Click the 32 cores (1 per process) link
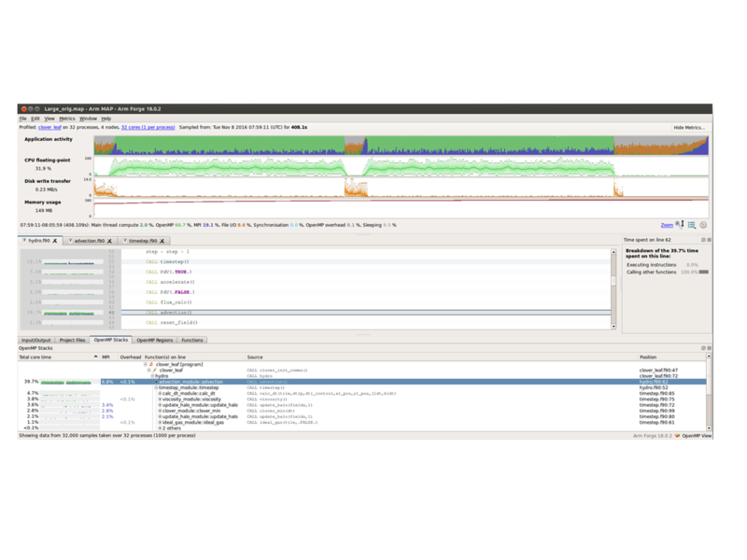Image resolution: width=747 pixels, height=560 pixels. 148,128
